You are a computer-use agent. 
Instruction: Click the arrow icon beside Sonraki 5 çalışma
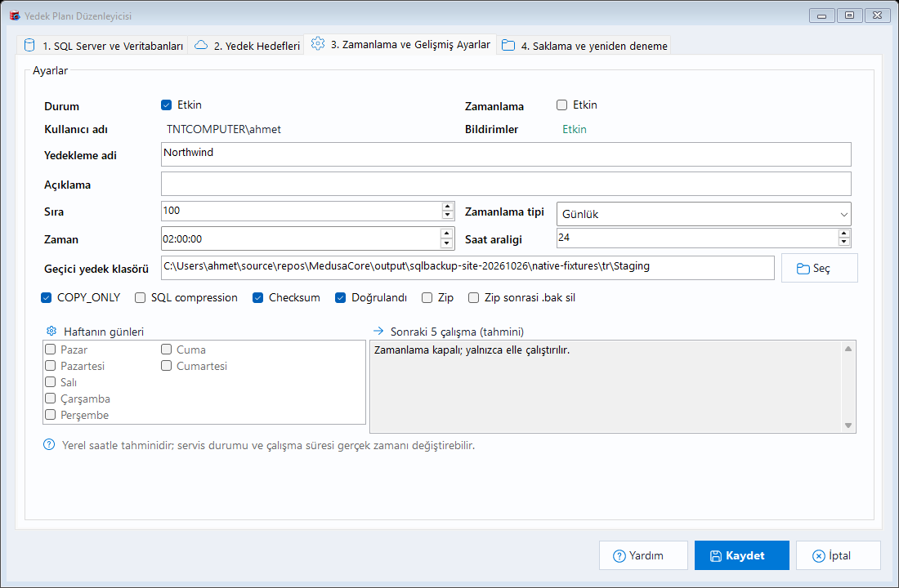pos(378,331)
